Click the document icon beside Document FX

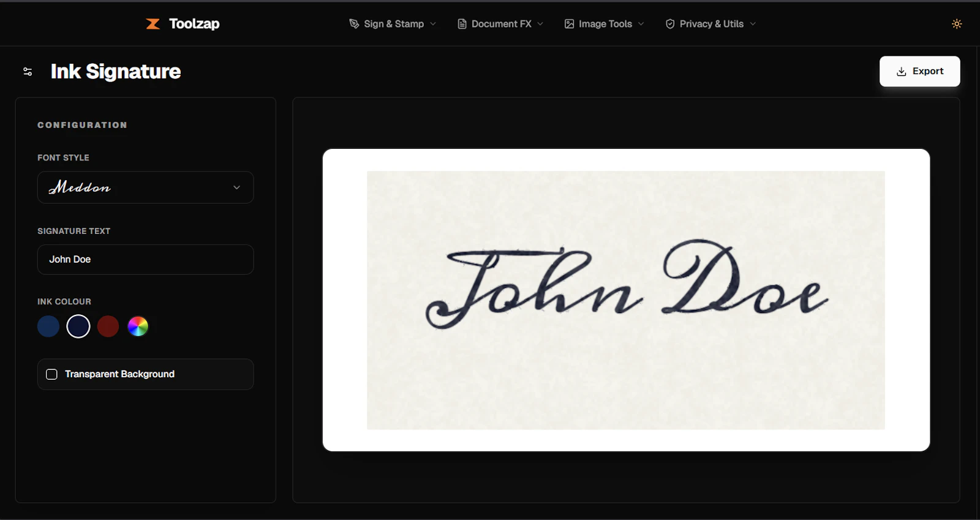(x=462, y=24)
